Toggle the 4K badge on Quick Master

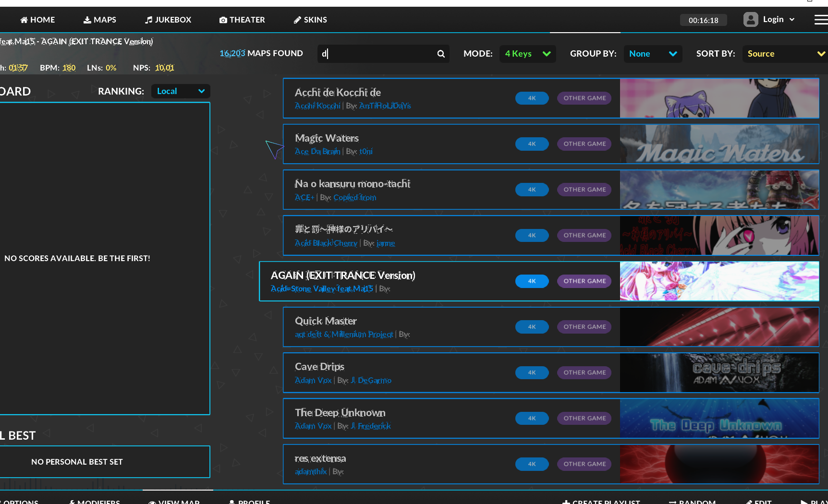(532, 327)
